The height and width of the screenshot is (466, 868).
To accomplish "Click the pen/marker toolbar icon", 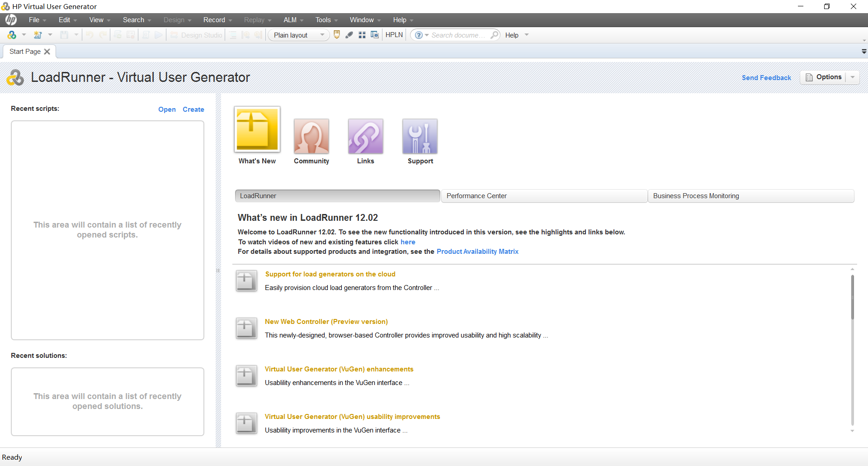I will [x=349, y=35].
